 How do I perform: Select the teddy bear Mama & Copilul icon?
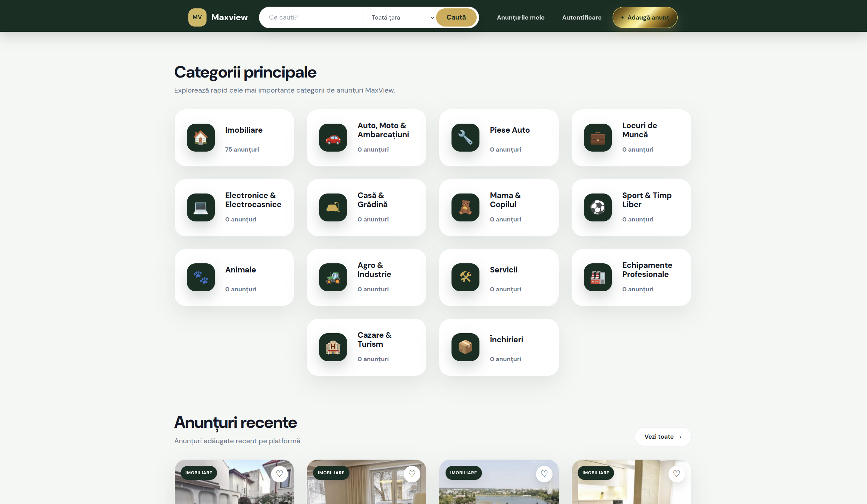point(465,207)
